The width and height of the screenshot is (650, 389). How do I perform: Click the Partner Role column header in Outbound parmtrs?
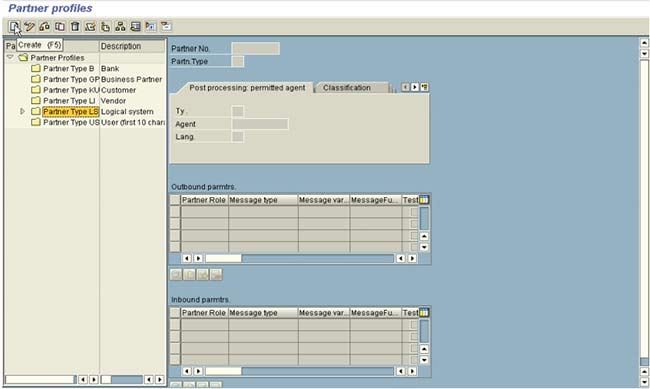tap(204, 200)
